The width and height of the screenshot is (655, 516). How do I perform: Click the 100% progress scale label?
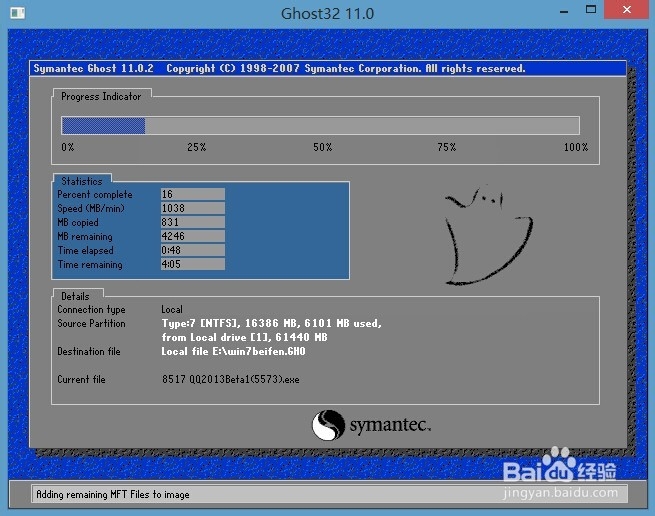pyautogui.click(x=576, y=147)
